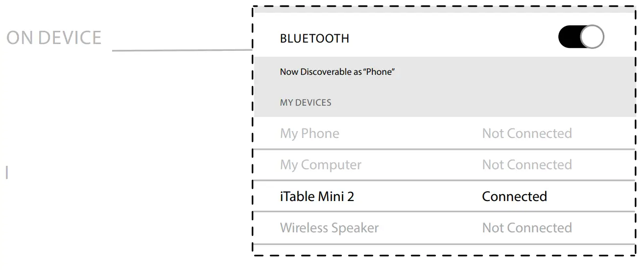The image size is (644, 270).
Task: Click the "Now Discoverable as Phone" text
Action: click(x=337, y=72)
